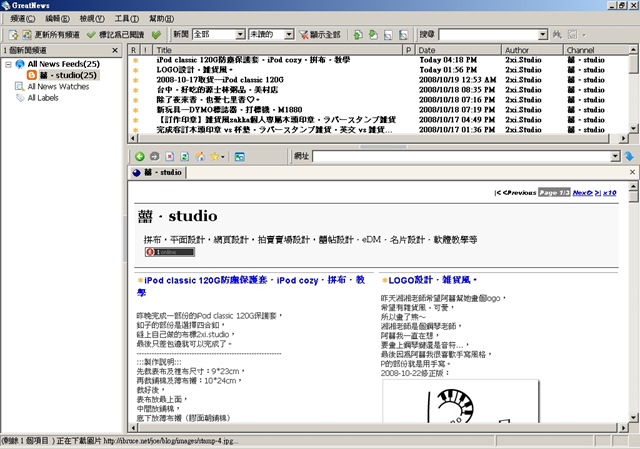This screenshot has height=449, width=640.
Task: Click the add new channel icon
Action: pyautogui.click(x=13, y=35)
